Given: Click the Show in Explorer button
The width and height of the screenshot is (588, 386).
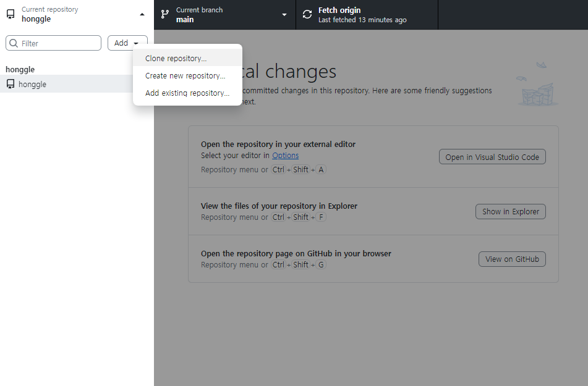Looking at the screenshot, I should [x=510, y=211].
